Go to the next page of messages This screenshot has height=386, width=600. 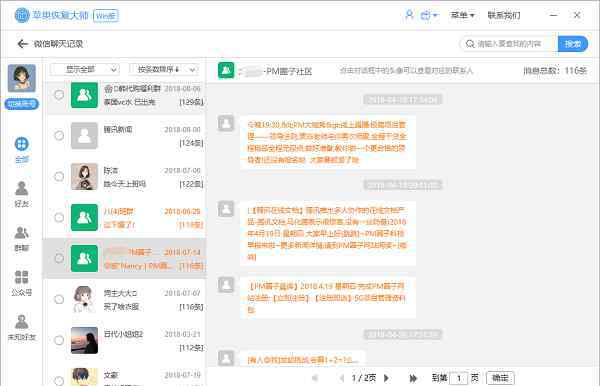tap(386, 378)
